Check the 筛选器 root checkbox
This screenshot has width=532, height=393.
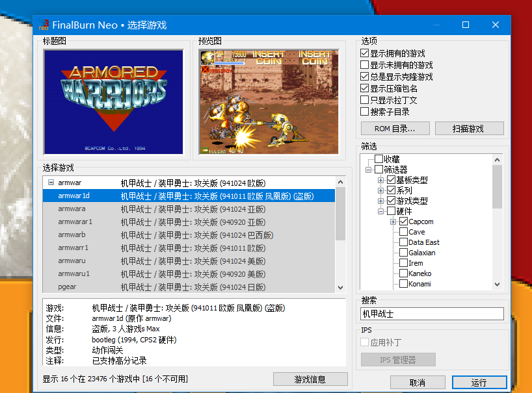(x=379, y=170)
